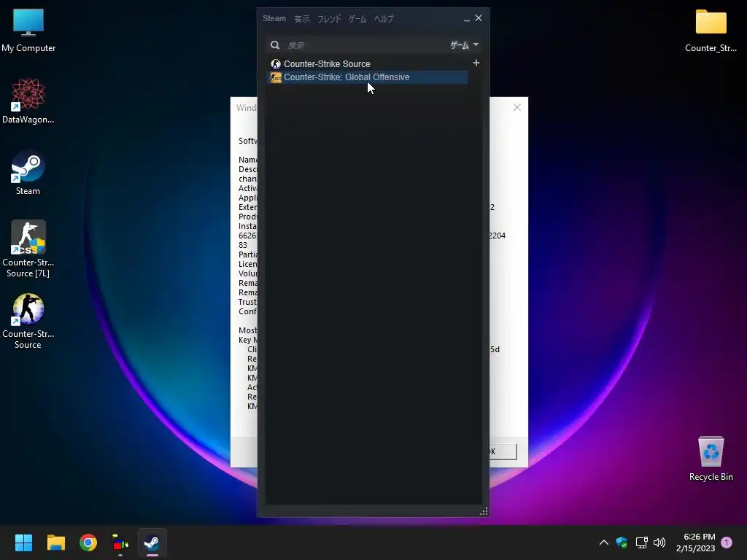Minimize the Steam window
The image size is (747, 560).
466,19
